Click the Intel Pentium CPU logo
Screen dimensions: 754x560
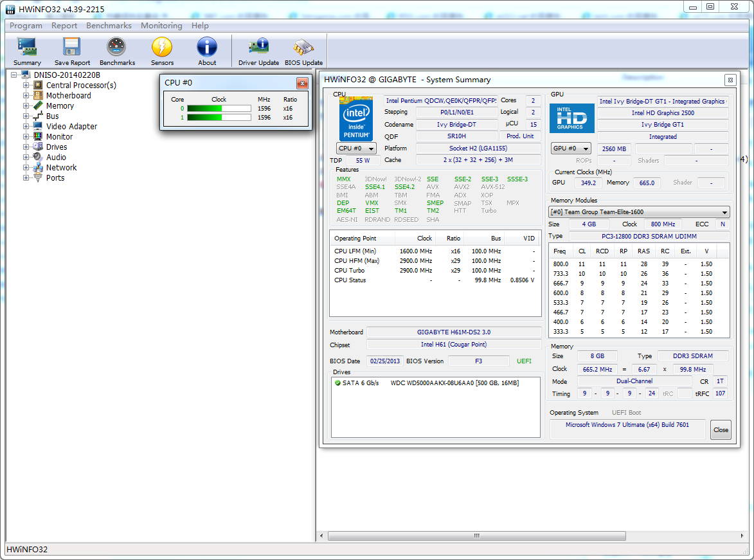356,118
